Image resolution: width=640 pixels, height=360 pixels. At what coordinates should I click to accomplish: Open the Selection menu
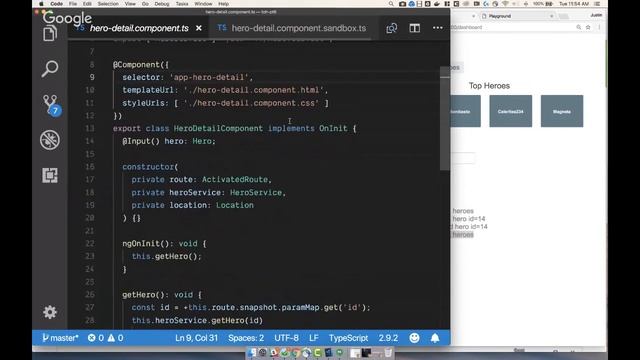point(108,4)
